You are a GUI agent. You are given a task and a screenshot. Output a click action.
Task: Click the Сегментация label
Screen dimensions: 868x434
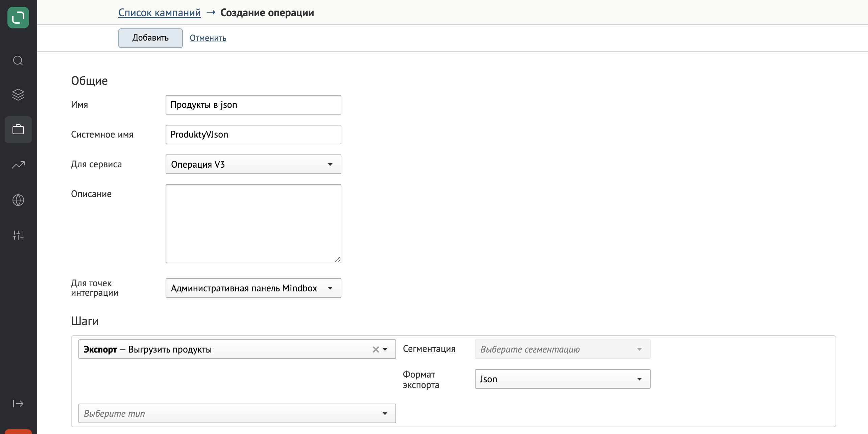[429, 349]
